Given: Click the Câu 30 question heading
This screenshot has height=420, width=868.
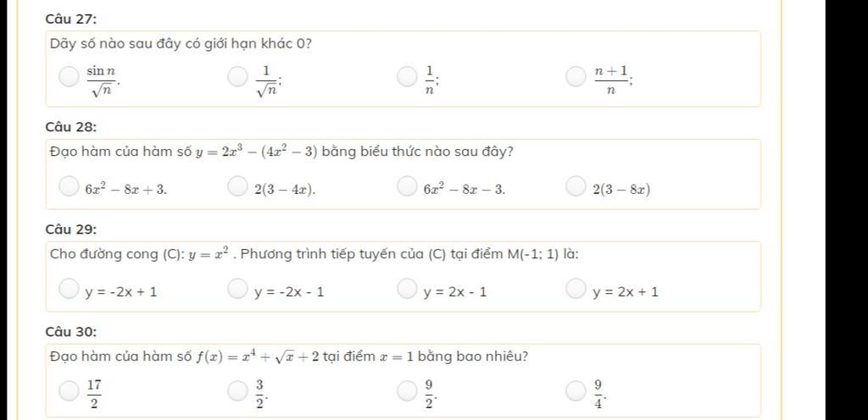Looking at the screenshot, I should pyautogui.click(x=70, y=331).
